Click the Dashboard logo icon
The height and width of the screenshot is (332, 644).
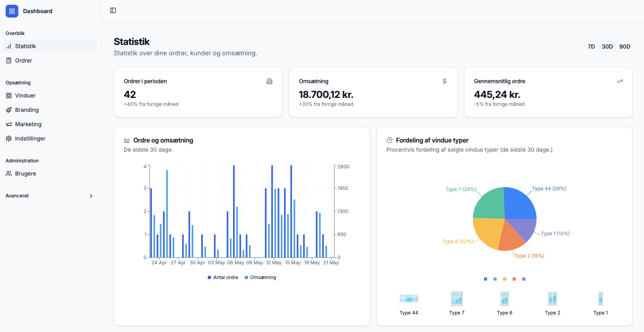[x=12, y=11]
